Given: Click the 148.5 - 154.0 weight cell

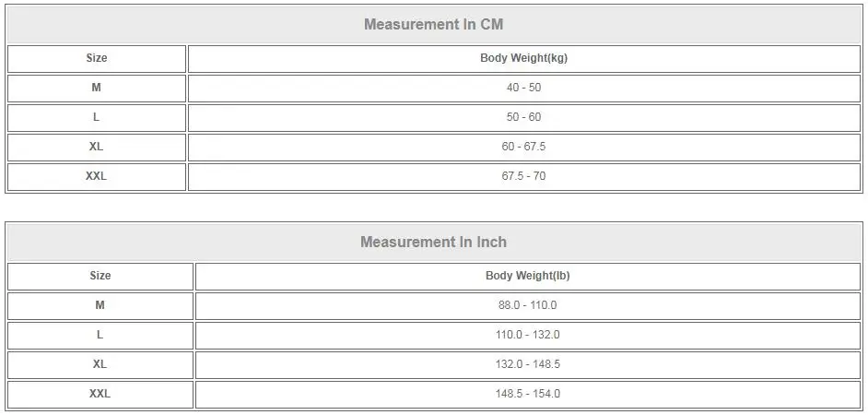Looking at the screenshot, I should (x=528, y=395).
